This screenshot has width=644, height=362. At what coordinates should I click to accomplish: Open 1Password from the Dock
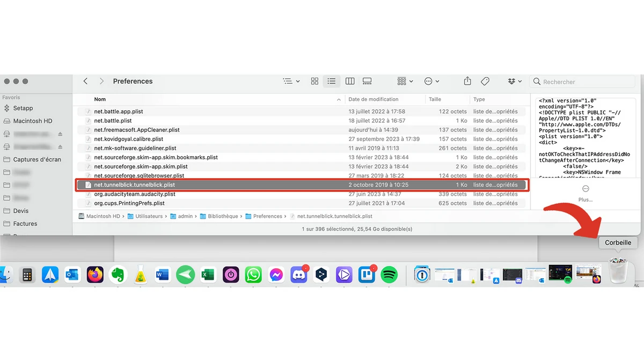coord(422,275)
